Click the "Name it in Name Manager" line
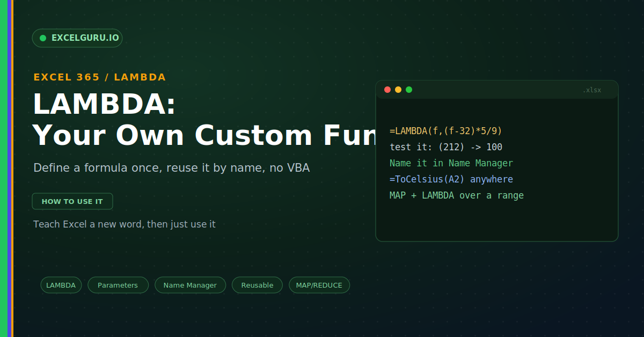 tap(451, 163)
